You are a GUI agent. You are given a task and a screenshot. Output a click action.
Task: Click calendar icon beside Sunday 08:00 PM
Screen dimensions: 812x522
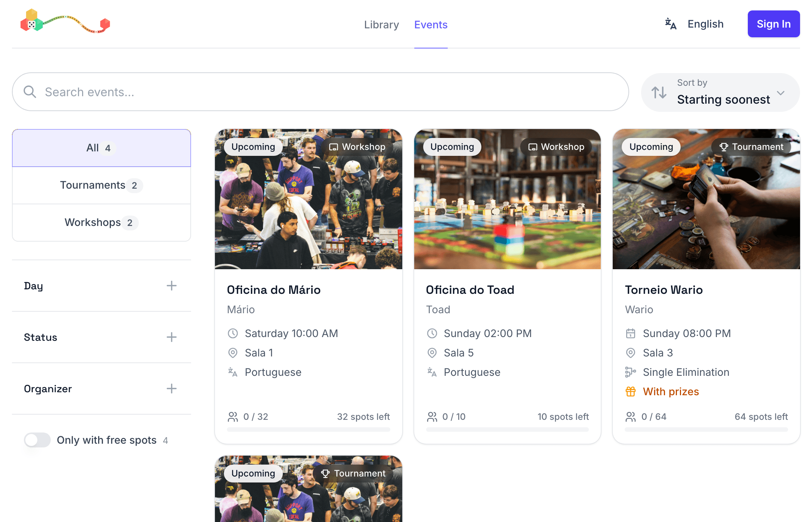pos(631,333)
